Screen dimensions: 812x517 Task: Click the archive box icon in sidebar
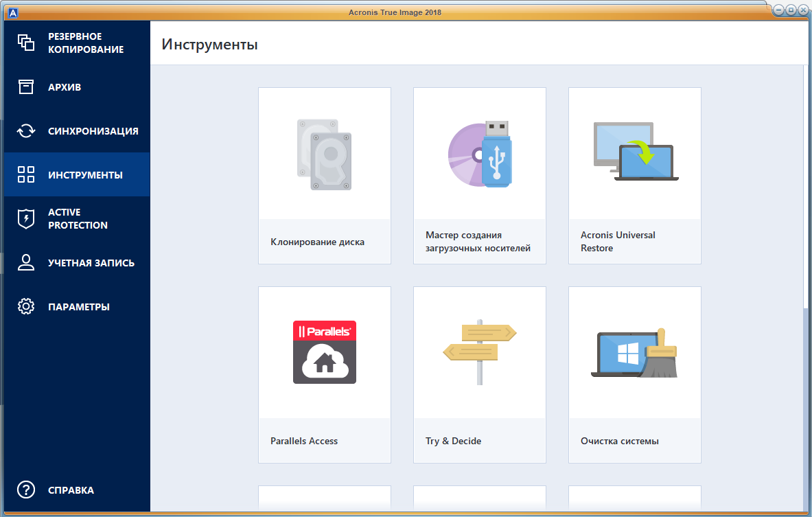coord(26,87)
